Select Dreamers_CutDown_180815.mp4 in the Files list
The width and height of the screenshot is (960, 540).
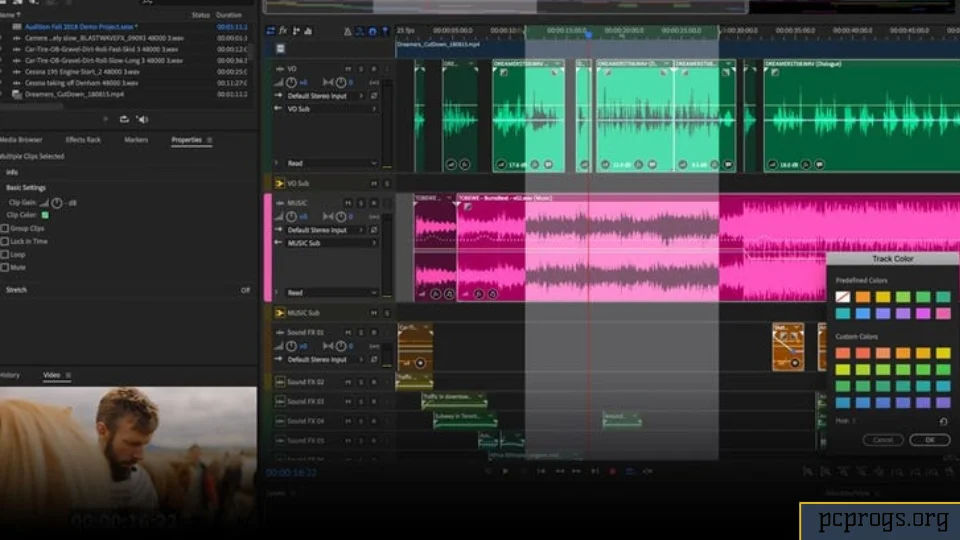coord(74,94)
